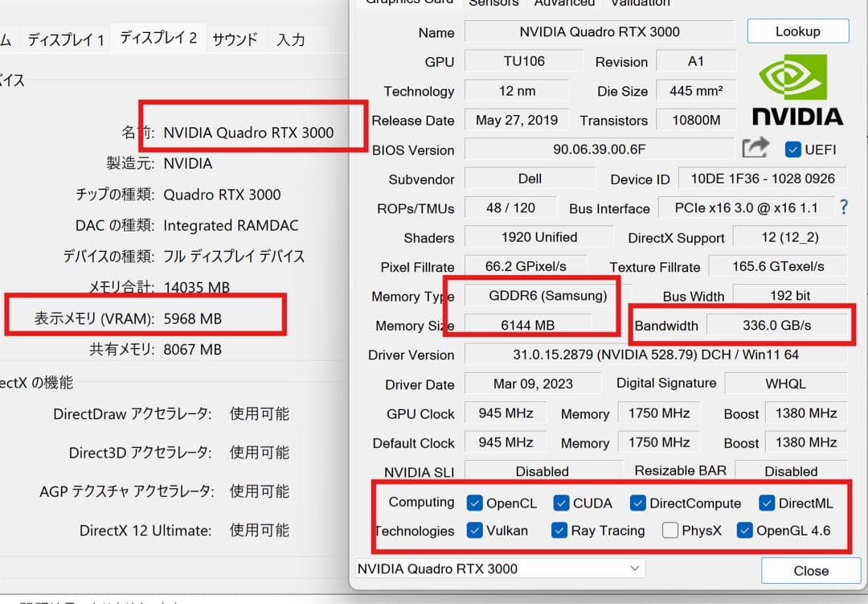Screen dimensions: 868x604
Task: Click the Lookup button
Action: pos(798,31)
